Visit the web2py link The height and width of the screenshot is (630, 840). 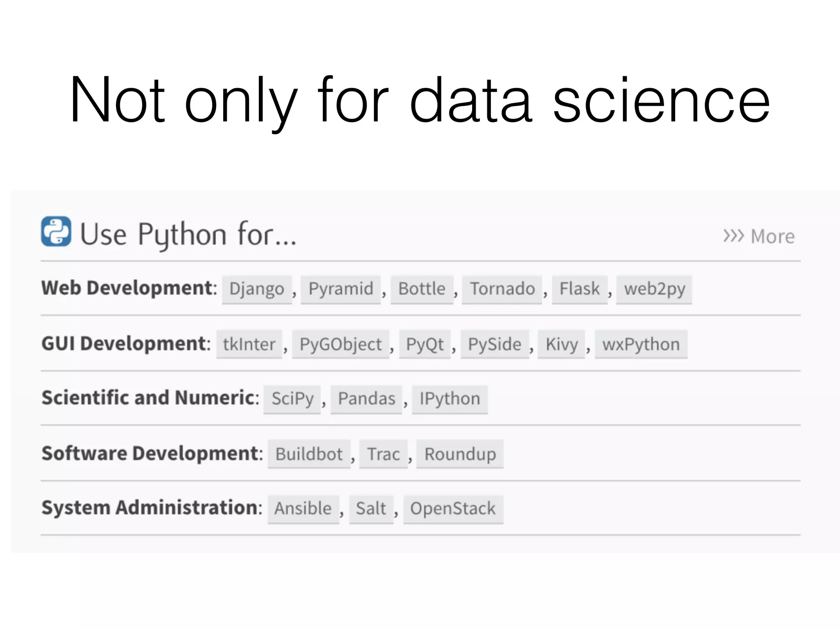[x=654, y=289]
